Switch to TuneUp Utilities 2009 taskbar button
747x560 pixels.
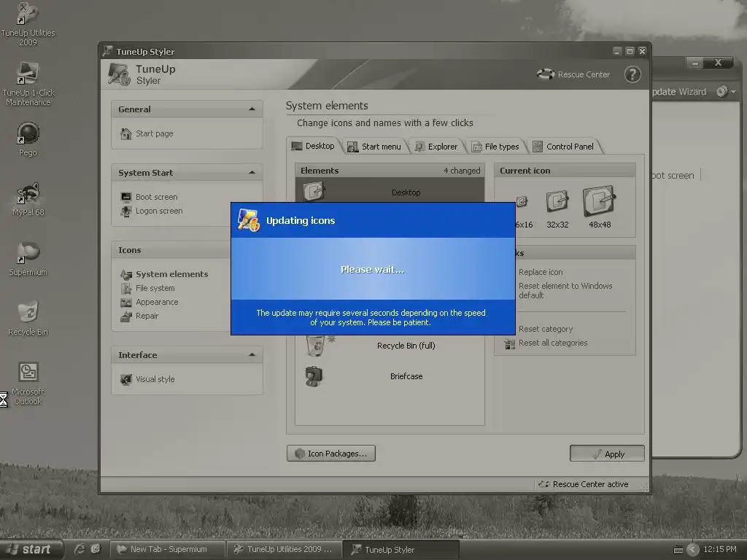(x=284, y=549)
